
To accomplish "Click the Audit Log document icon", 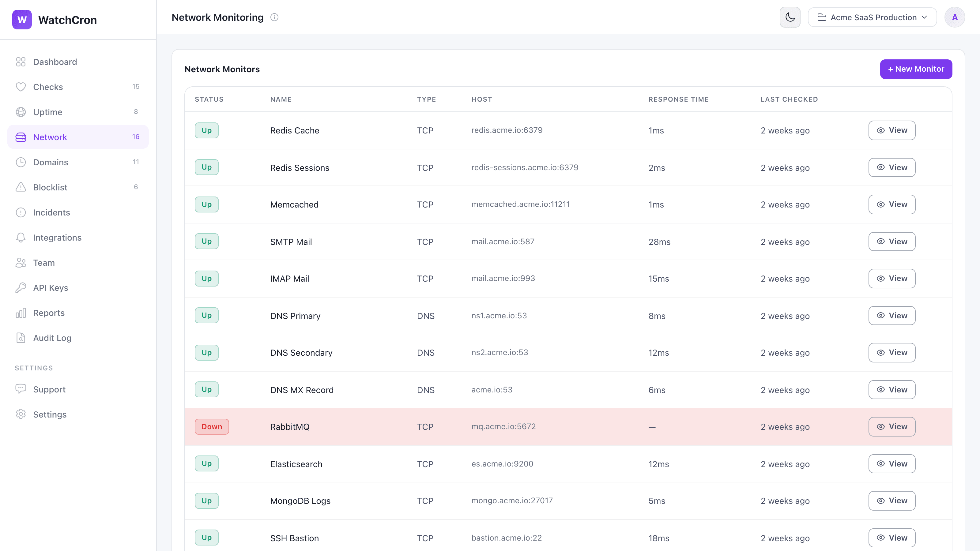I will [21, 338].
